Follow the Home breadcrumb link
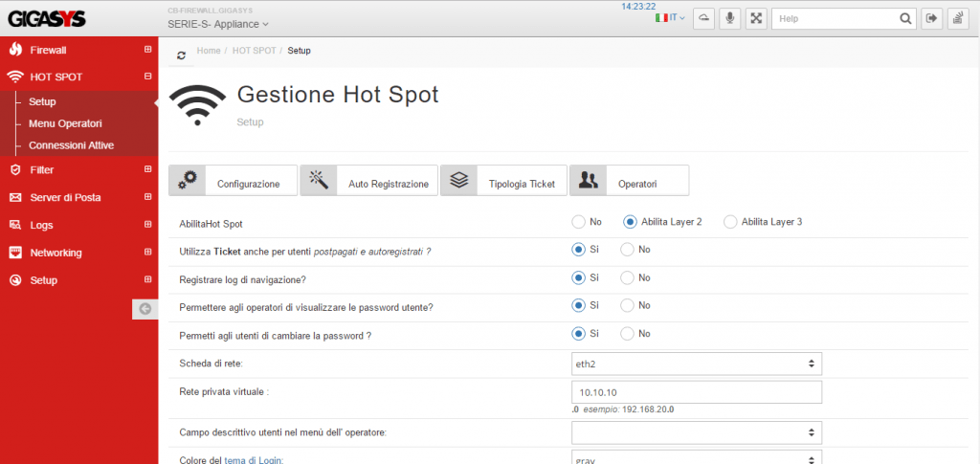The width and height of the screenshot is (980, 464). 209,51
